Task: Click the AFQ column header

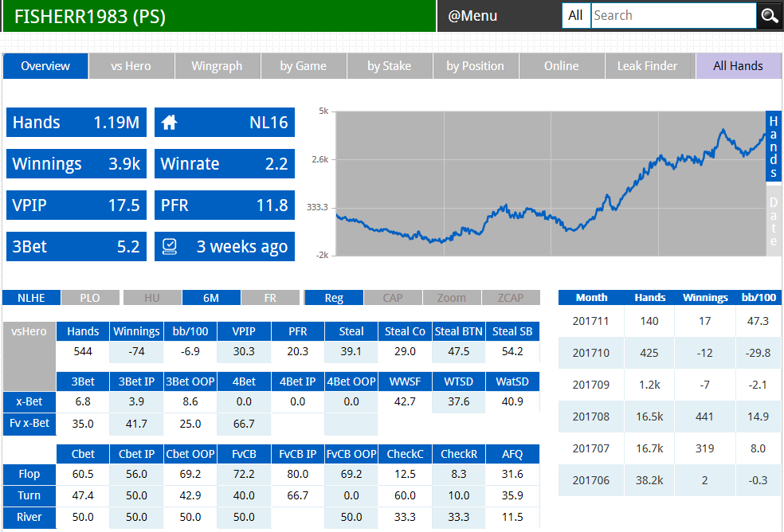Action: tap(512, 454)
